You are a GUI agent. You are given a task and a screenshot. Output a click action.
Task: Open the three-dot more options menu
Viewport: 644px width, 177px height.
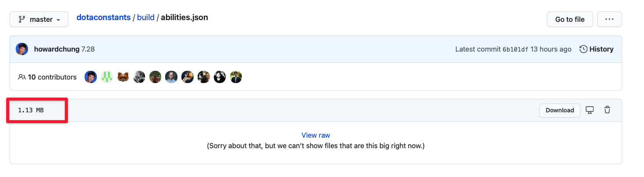(x=609, y=19)
